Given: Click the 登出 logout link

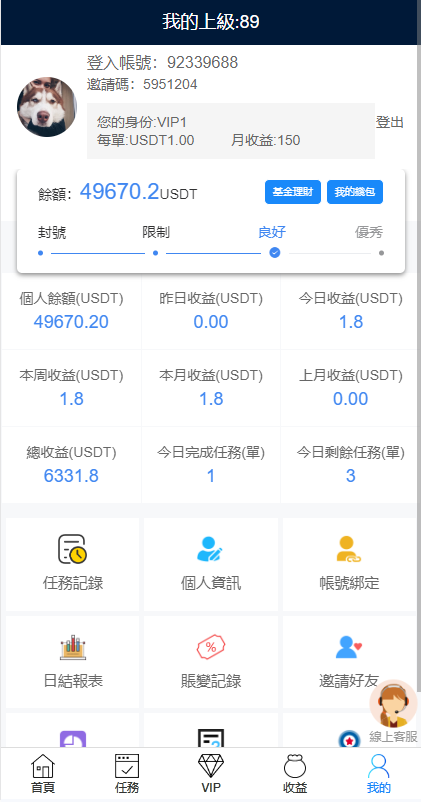Looking at the screenshot, I should click(x=390, y=122).
